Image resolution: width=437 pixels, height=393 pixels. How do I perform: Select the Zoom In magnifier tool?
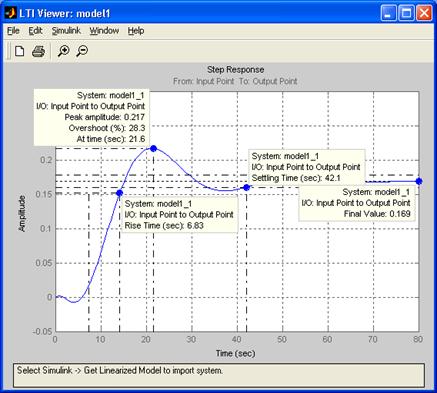[63, 51]
